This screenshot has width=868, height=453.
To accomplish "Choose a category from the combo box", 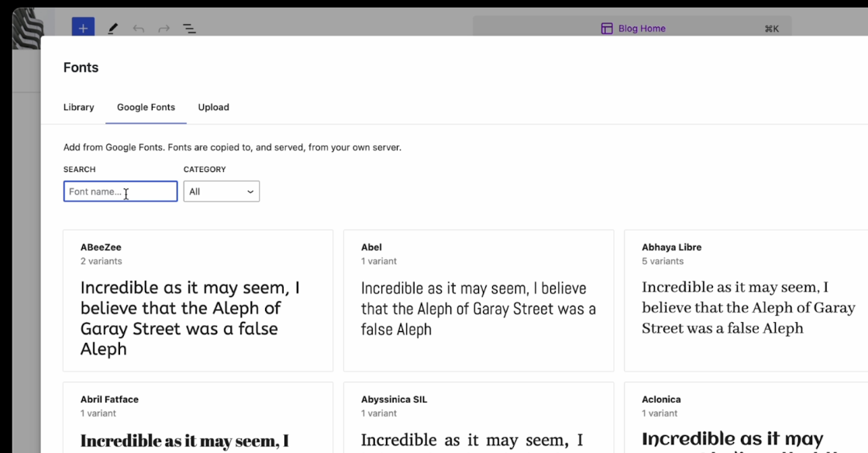I will click(x=221, y=191).
